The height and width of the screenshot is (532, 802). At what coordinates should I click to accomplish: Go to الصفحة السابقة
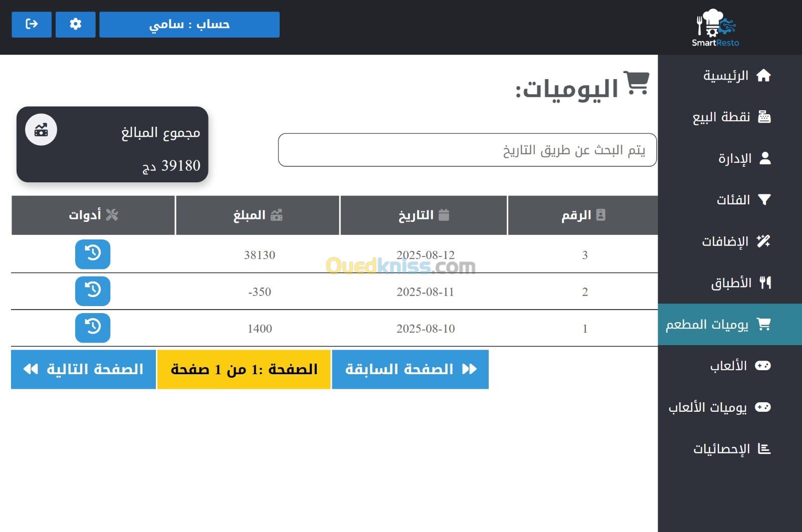click(410, 369)
